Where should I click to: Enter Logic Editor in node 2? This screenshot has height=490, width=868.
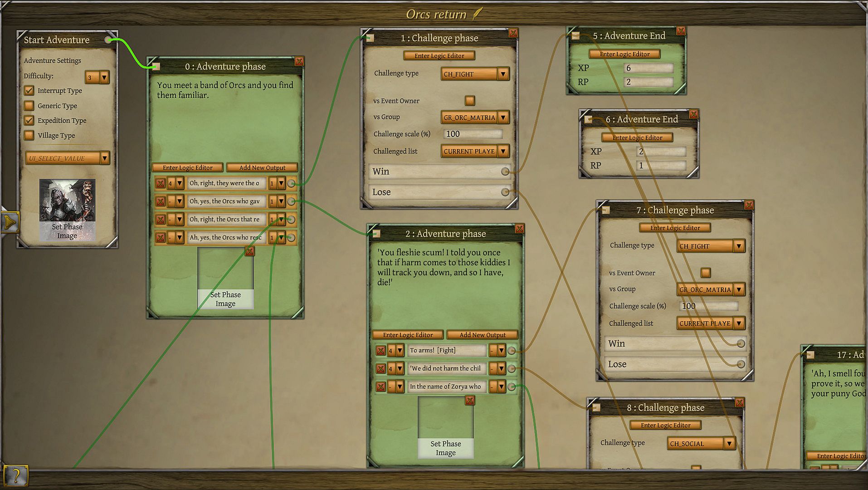coord(408,335)
